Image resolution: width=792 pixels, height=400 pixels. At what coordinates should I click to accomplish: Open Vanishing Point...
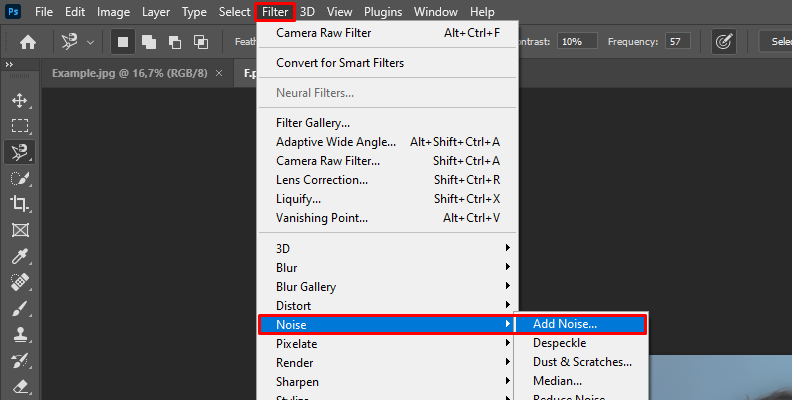[388, 218]
